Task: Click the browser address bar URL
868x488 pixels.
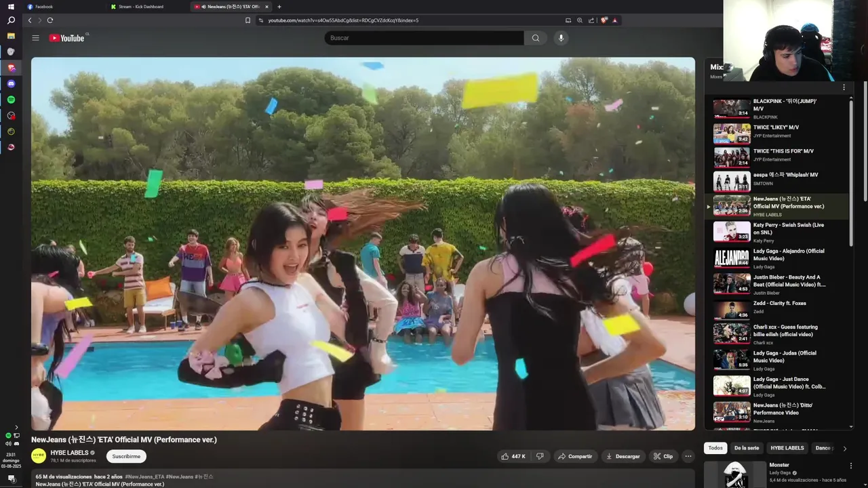Action: [343, 20]
